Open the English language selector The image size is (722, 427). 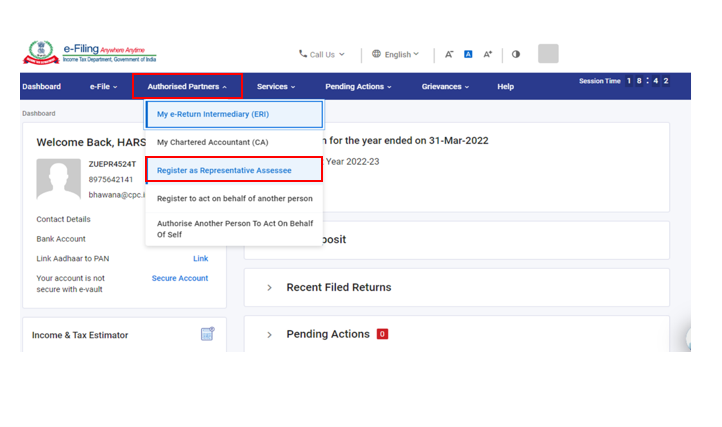(x=396, y=54)
